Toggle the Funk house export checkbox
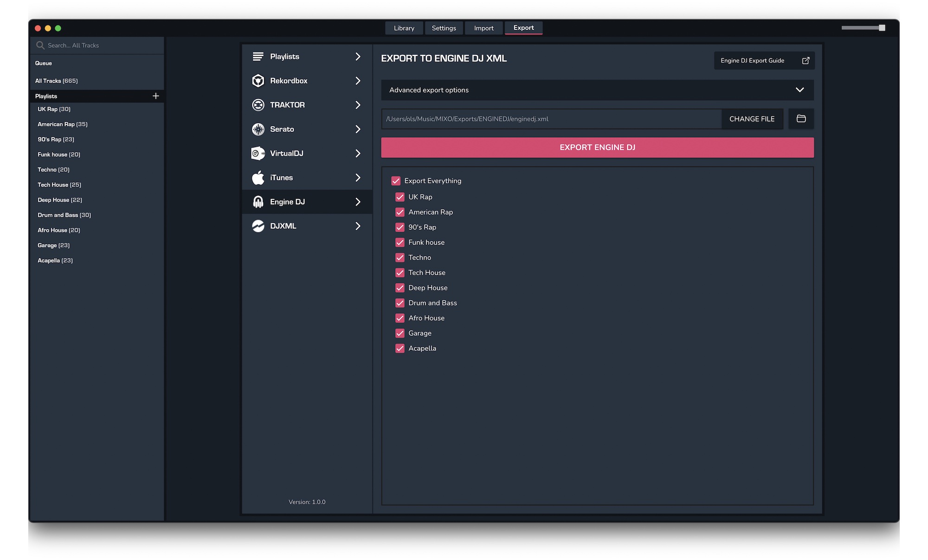Viewport: 928px width, 560px height. coord(400,242)
